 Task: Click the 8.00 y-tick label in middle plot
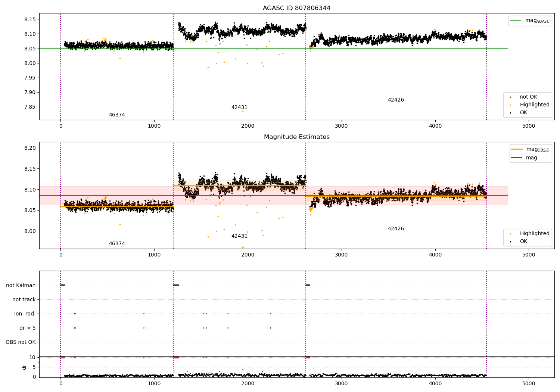[29, 231]
